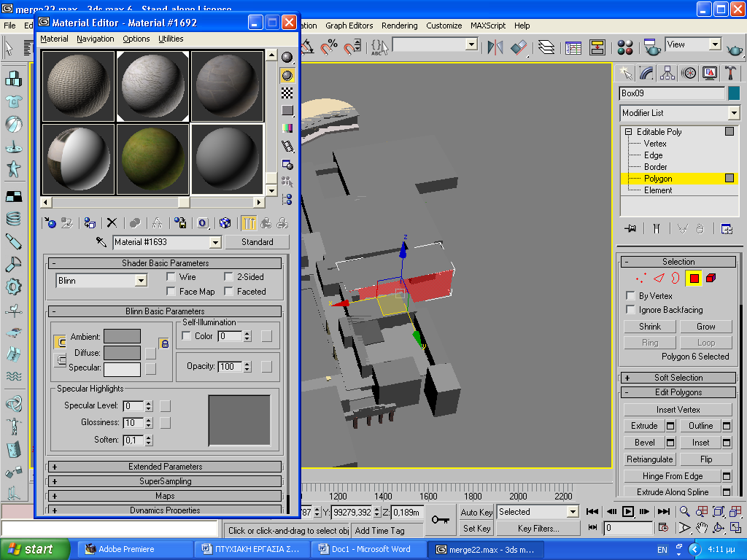Expand the Soft Selection rollout
The width and height of the screenshot is (747, 560).
click(x=678, y=378)
